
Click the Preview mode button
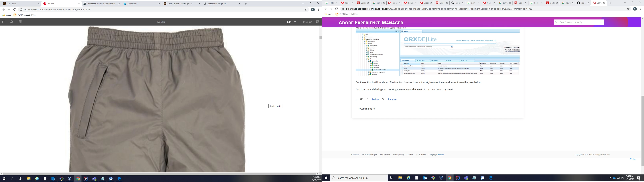(307, 22)
